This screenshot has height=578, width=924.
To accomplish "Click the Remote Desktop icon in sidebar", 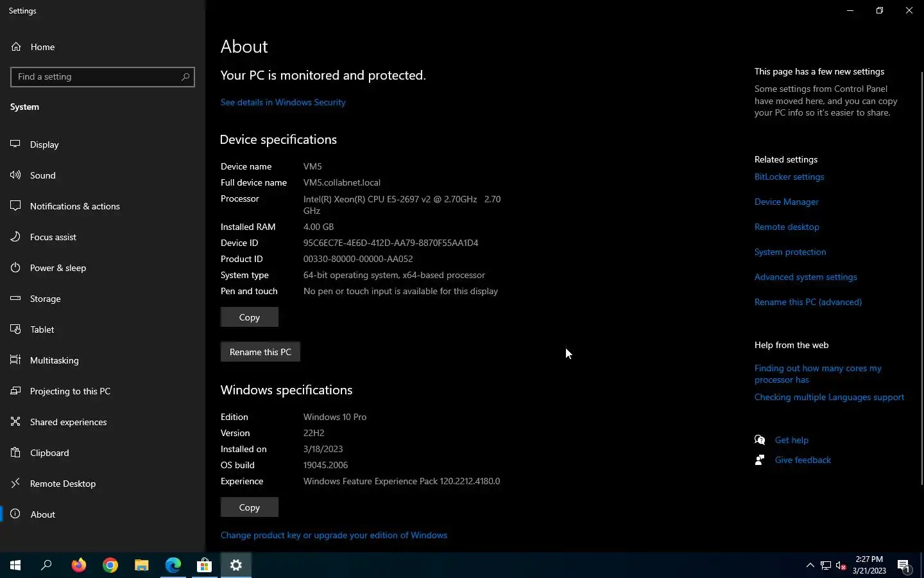I will 16,484.
